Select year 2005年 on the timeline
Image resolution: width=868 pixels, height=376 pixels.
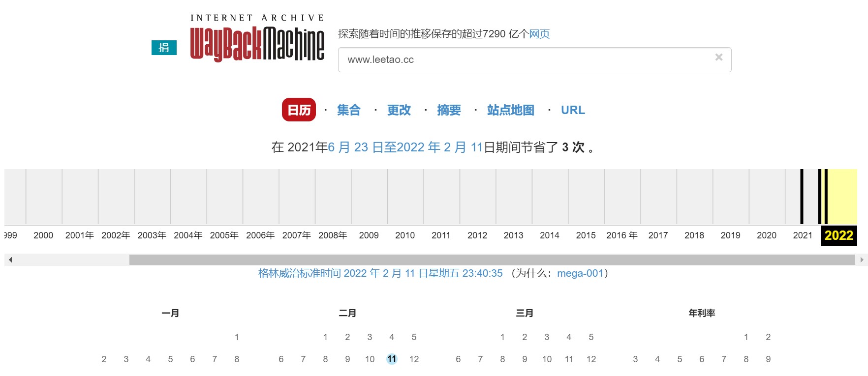(224, 235)
